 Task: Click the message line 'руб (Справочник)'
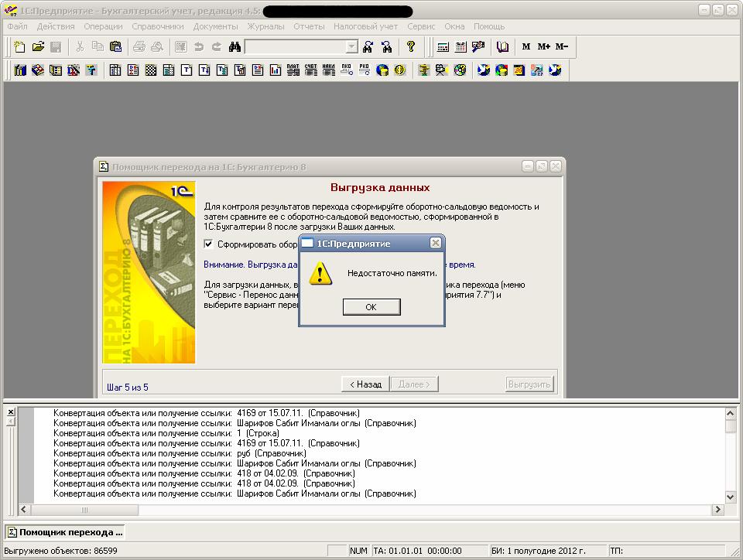point(180,453)
